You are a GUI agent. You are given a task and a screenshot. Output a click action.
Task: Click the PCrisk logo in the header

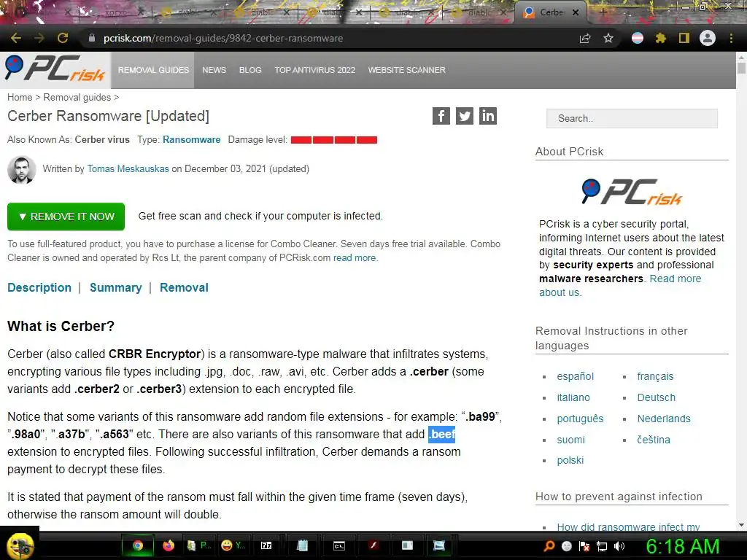pos(55,69)
